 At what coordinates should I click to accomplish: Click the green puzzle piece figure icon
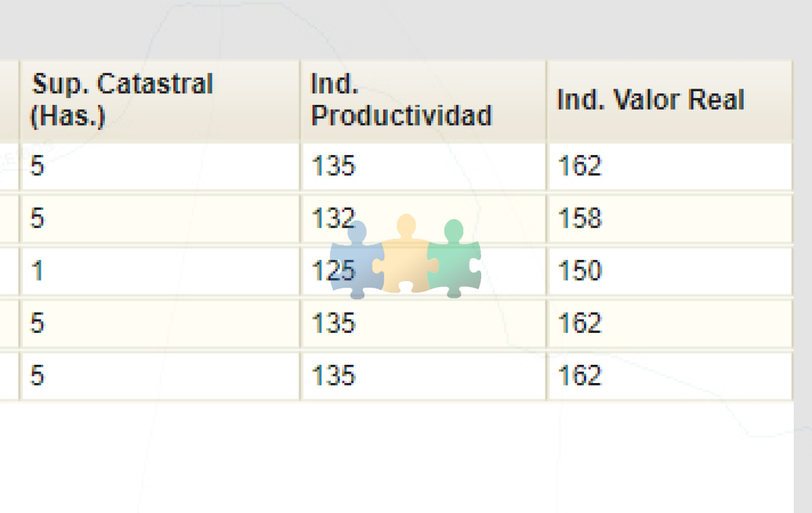[454, 259]
